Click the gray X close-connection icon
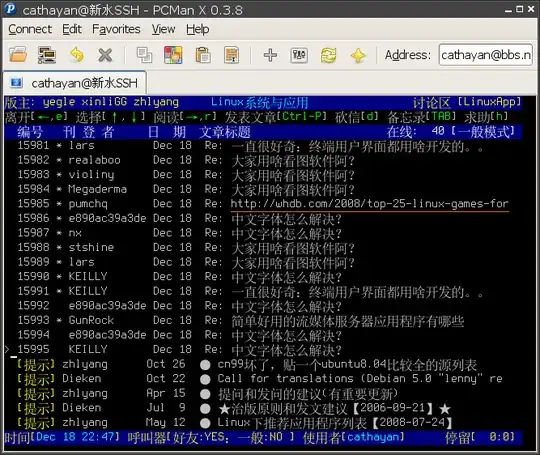Image resolution: width=540 pixels, height=455 pixels. point(105,55)
